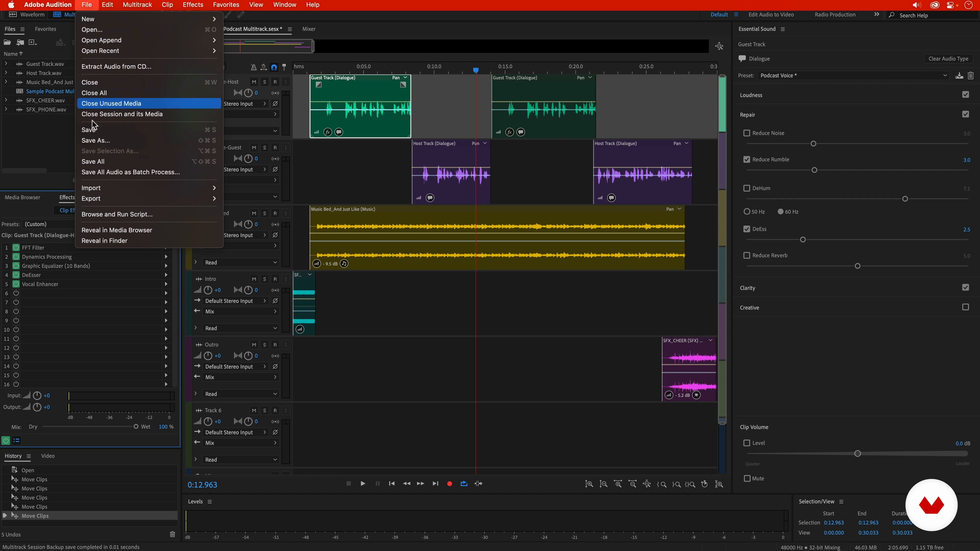Open Export submenu
The image size is (980, 551).
click(149, 198)
